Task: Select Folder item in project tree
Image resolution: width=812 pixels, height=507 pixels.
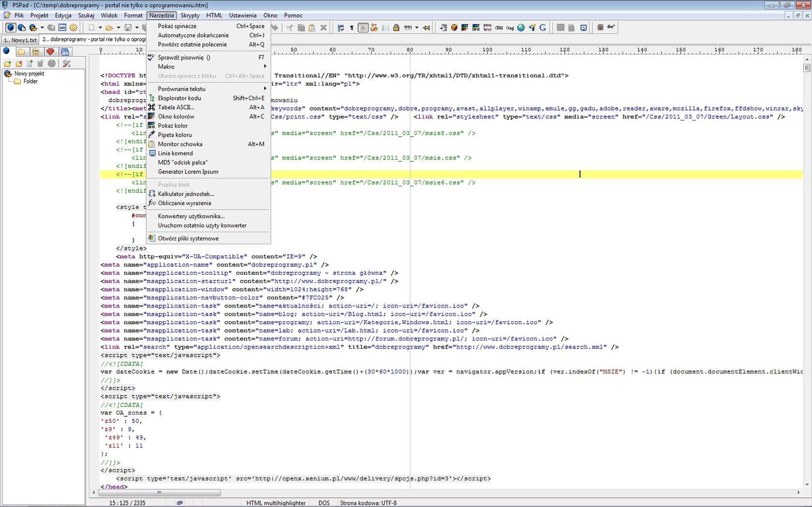Action: coord(30,81)
